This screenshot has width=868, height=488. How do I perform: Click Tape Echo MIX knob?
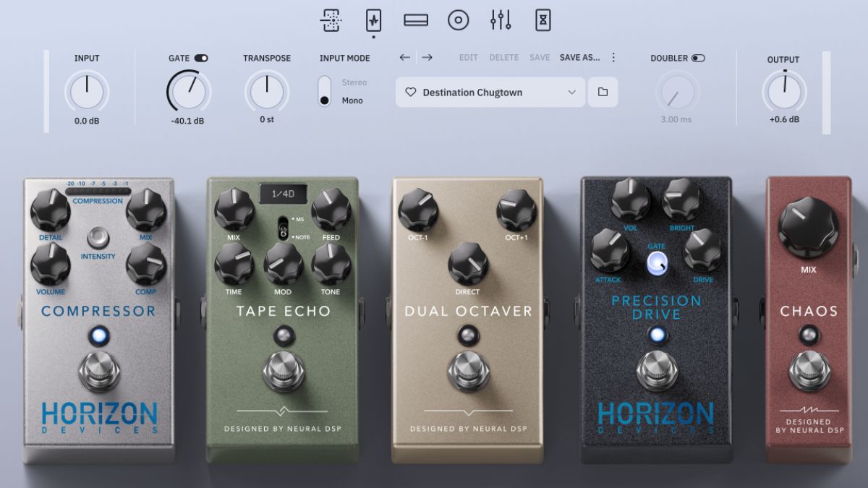(234, 209)
